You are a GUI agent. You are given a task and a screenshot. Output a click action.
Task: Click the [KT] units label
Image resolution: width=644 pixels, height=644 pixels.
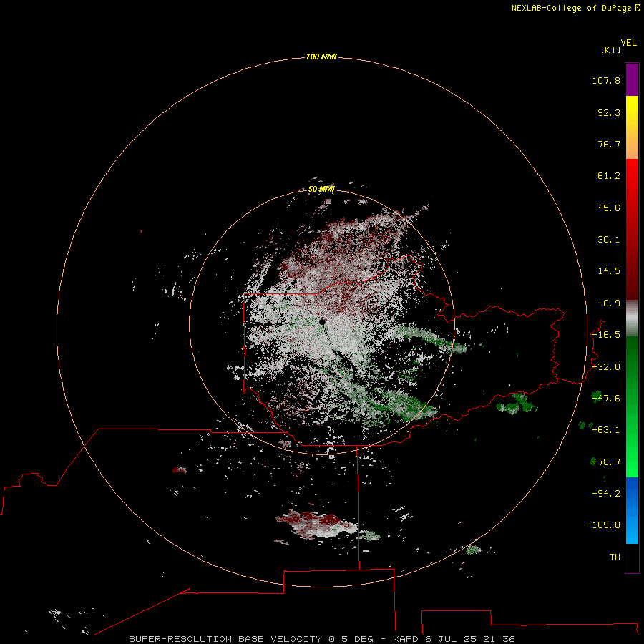[x=611, y=49]
